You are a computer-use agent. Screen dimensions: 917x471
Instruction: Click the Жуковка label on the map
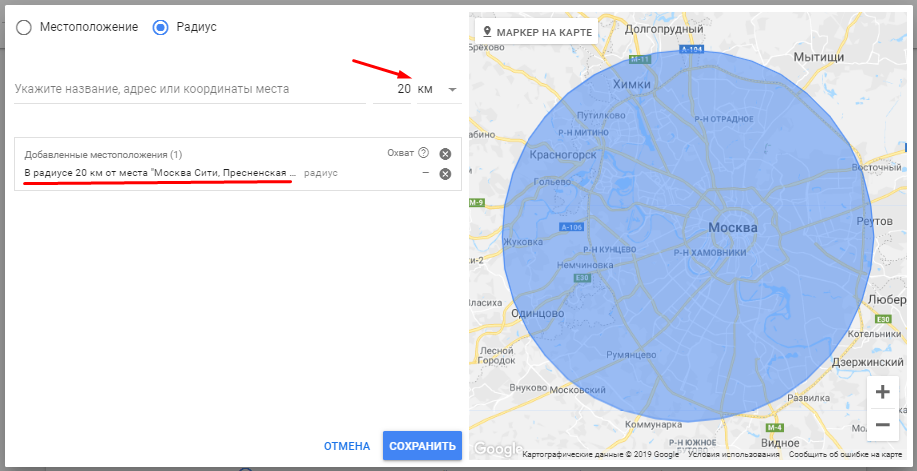pyautogui.click(x=523, y=242)
